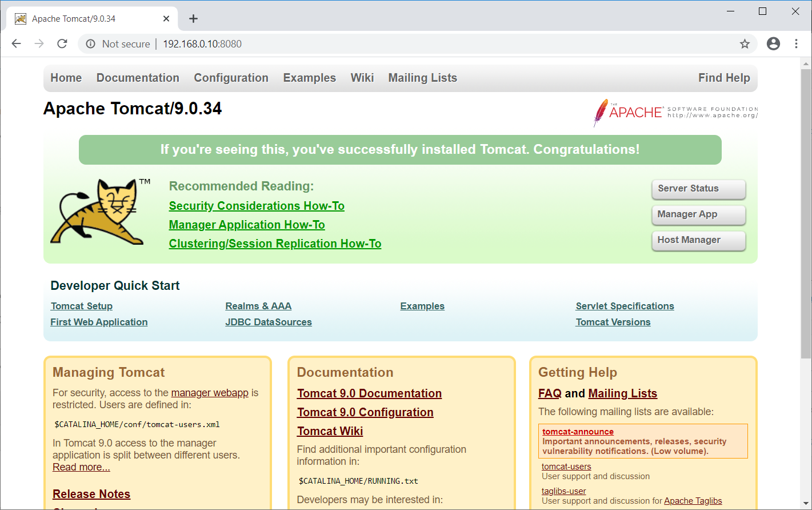
Task: Open the Examples link under Developer Quick Start
Action: [x=422, y=306]
